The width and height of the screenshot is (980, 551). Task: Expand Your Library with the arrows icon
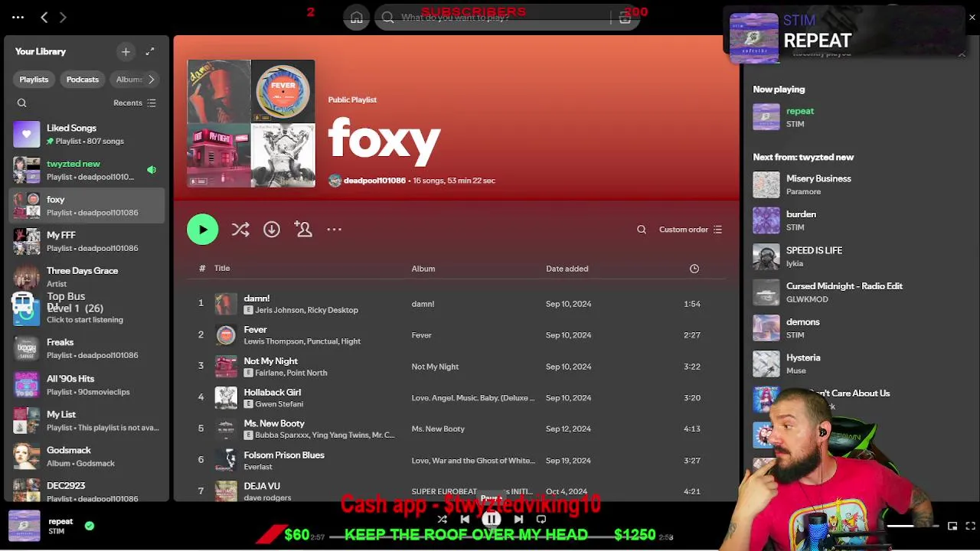[150, 51]
